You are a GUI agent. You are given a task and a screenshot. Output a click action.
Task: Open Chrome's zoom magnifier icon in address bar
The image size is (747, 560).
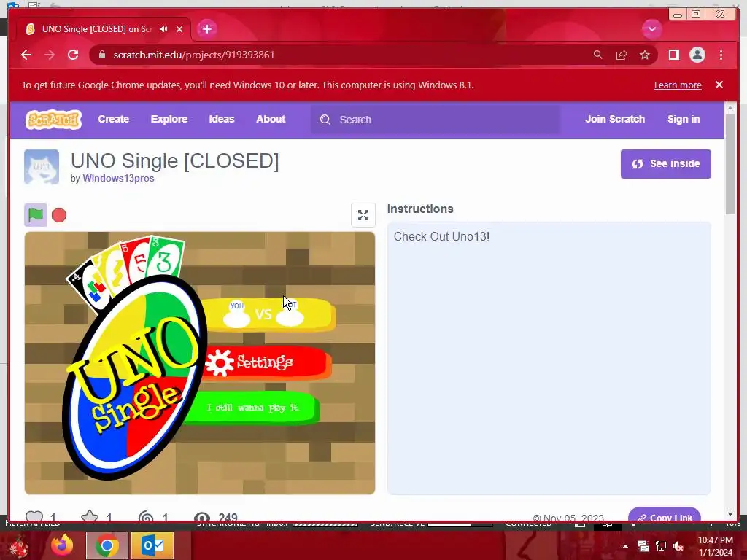598,55
